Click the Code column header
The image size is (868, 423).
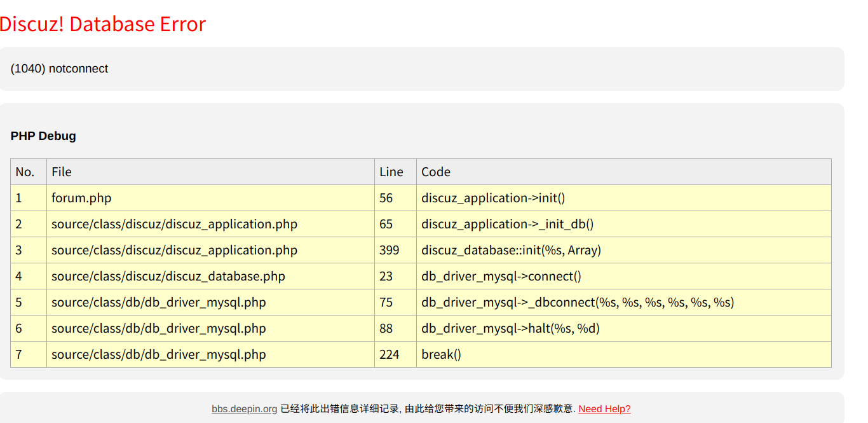click(x=624, y=172)
